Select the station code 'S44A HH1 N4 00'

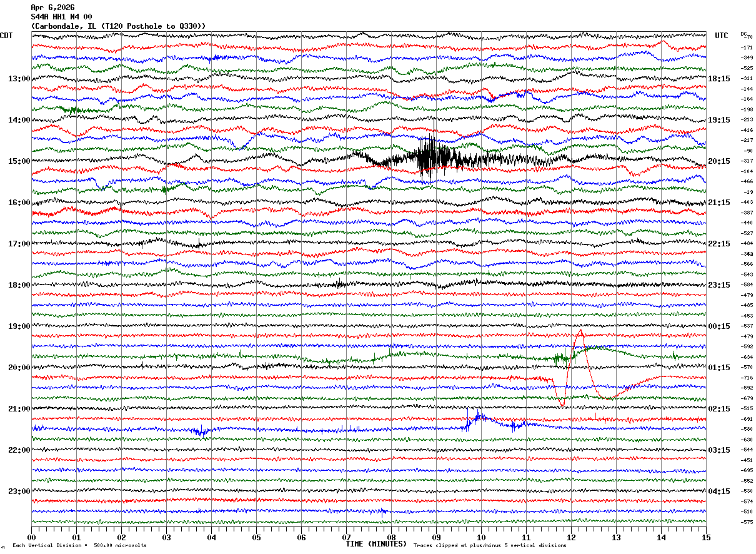coord(61,16)
